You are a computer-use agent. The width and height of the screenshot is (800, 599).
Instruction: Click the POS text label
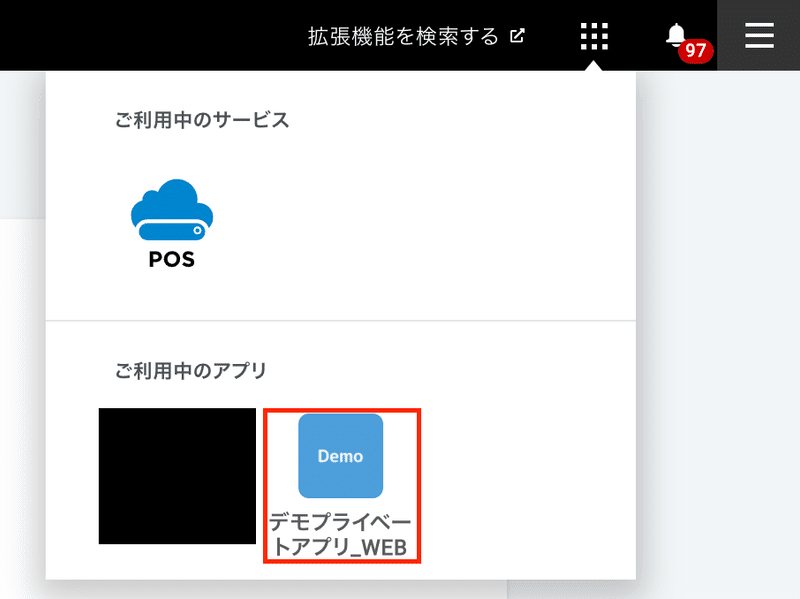(x=171, y=259)
